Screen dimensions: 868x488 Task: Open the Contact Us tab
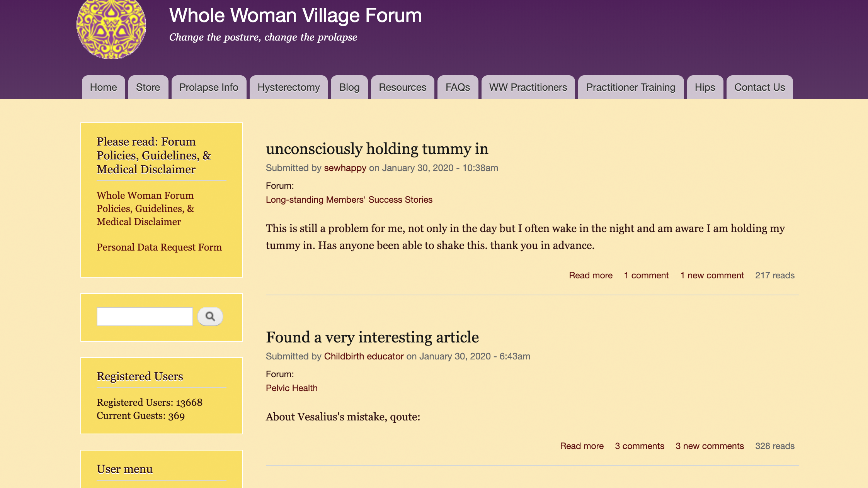[759, 88]
